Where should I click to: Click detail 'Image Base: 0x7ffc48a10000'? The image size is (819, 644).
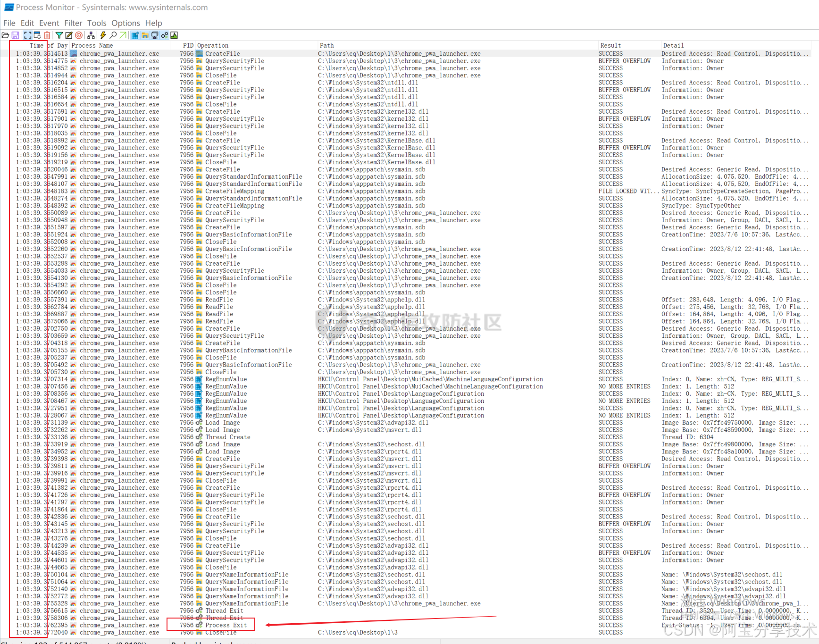(x=735, y=452)
